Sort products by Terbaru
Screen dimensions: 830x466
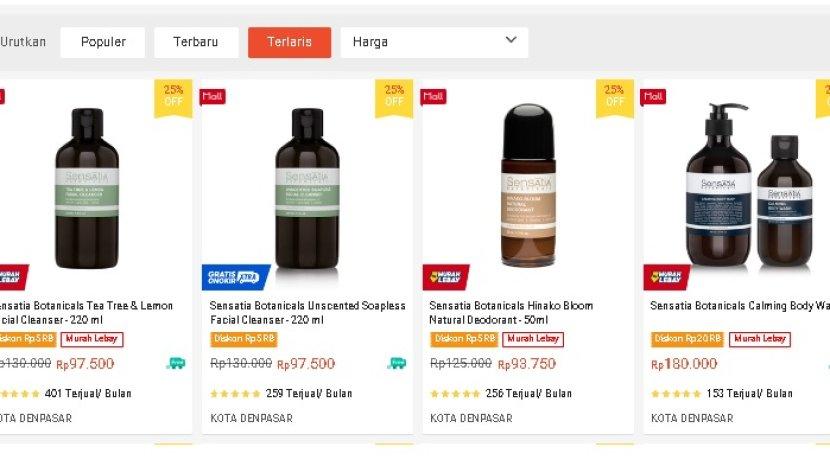pyautogui.click(x=196, y=42)
